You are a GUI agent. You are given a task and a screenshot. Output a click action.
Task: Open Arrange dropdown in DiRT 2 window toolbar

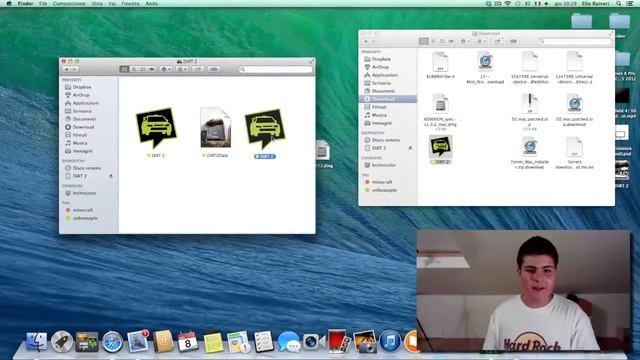182,69
